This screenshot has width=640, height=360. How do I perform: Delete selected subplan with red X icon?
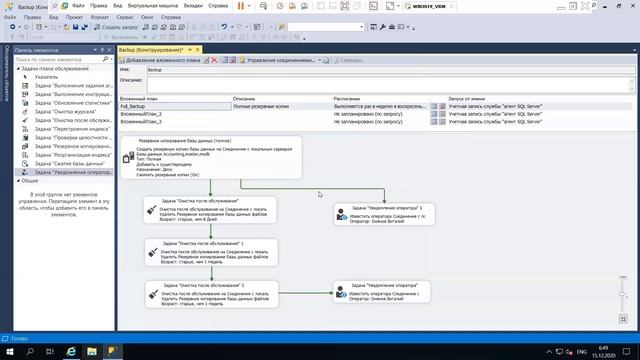pos(214,60)
